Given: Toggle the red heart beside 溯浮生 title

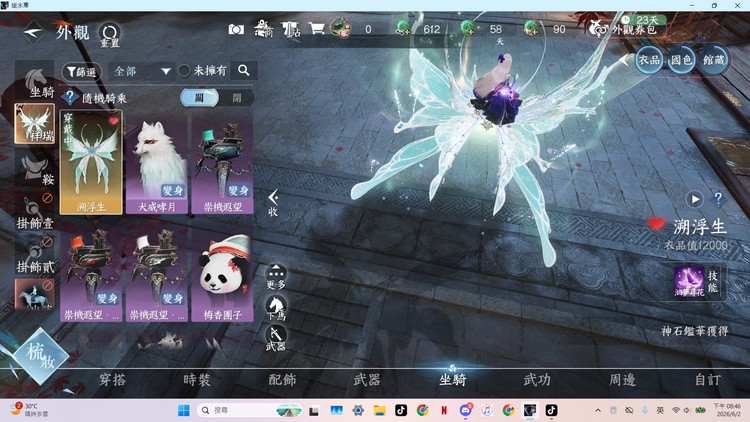Looking at the screenshot, I should point(656,223).
